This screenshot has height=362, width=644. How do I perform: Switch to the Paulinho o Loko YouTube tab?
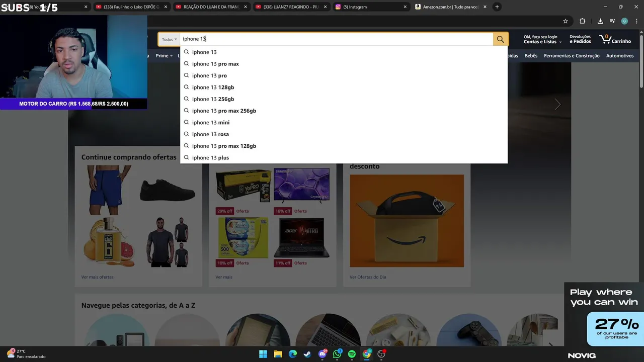point(132,7)
